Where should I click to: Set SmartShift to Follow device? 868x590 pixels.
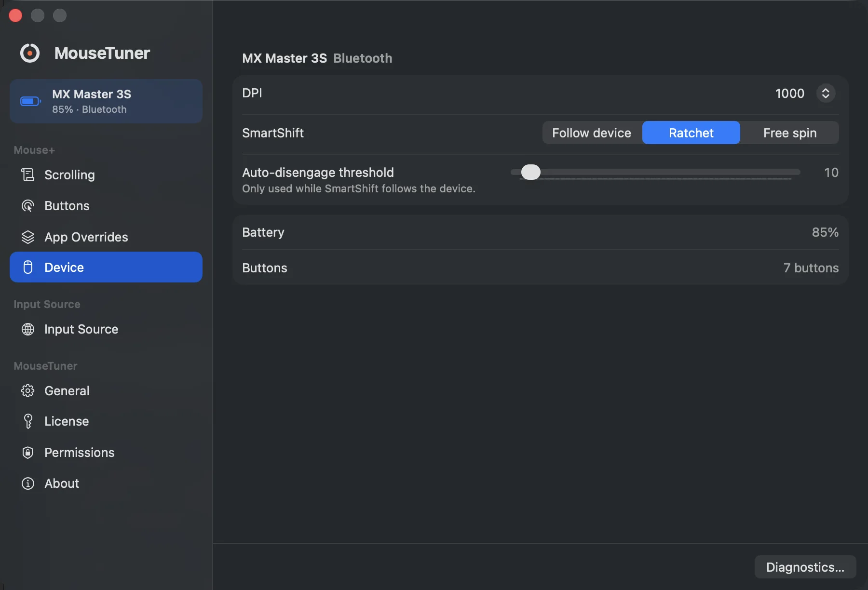coord(592,133)
